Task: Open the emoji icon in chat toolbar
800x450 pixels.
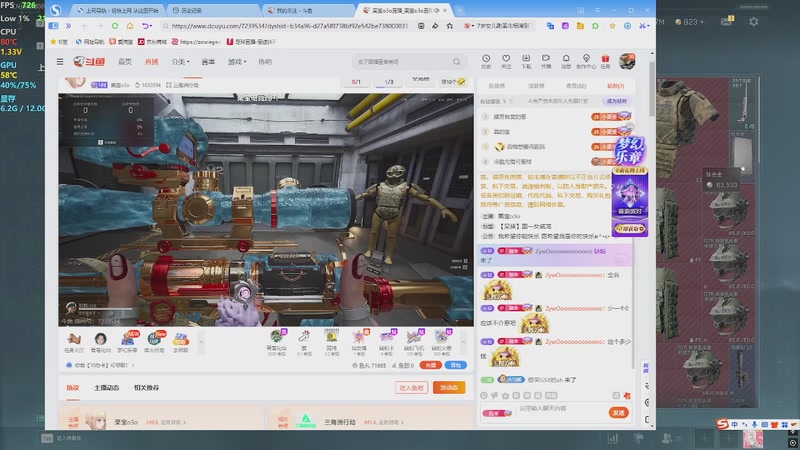Action: pyautogui.click(x=484, y=395)
